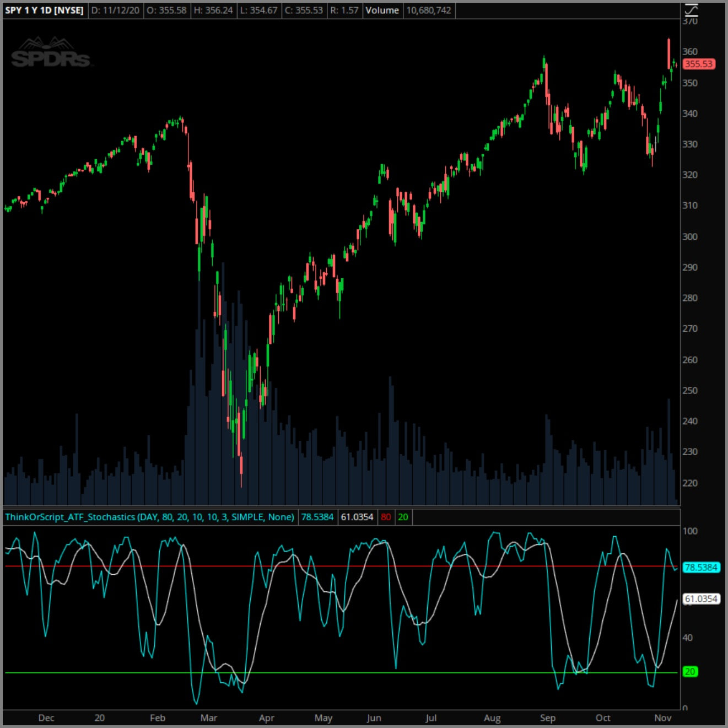
Task: Select the high price H: 356.24
Action: [213, 10]
